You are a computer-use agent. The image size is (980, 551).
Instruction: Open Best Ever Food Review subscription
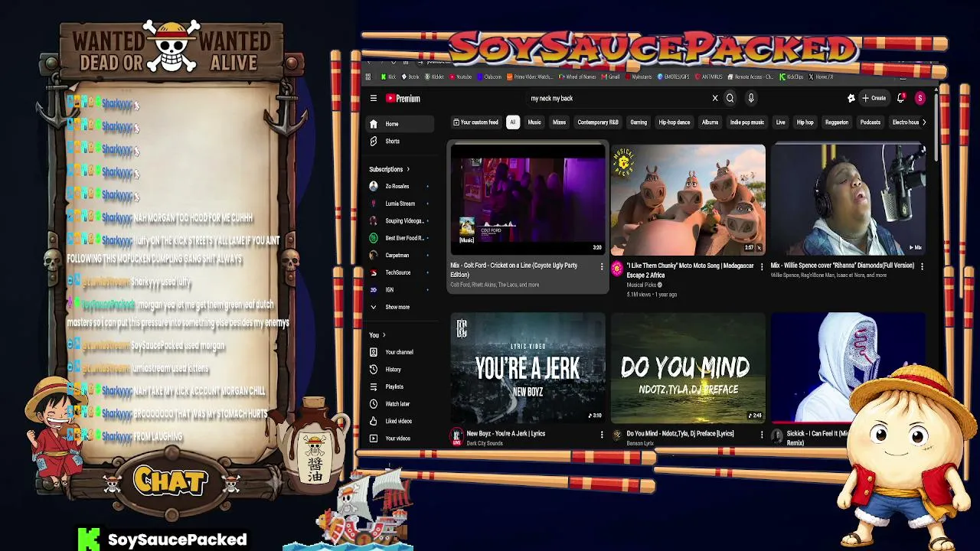[x=400, y=238]
